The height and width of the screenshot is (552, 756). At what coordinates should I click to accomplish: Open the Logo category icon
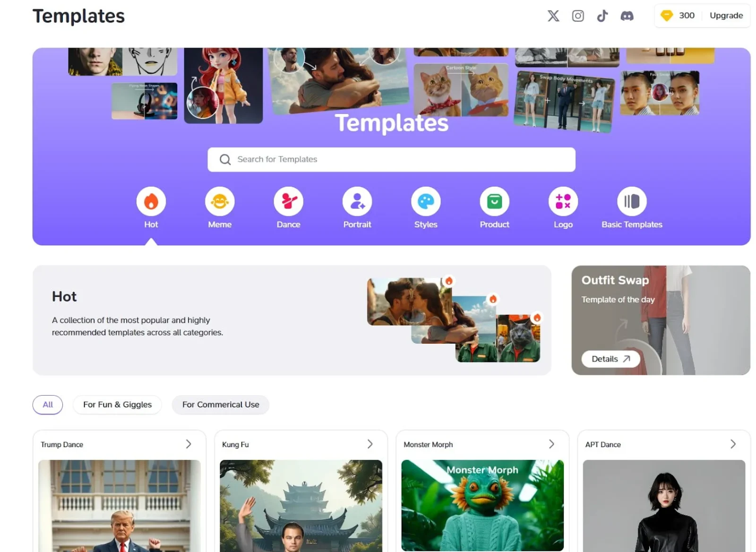tap(563, 202)
